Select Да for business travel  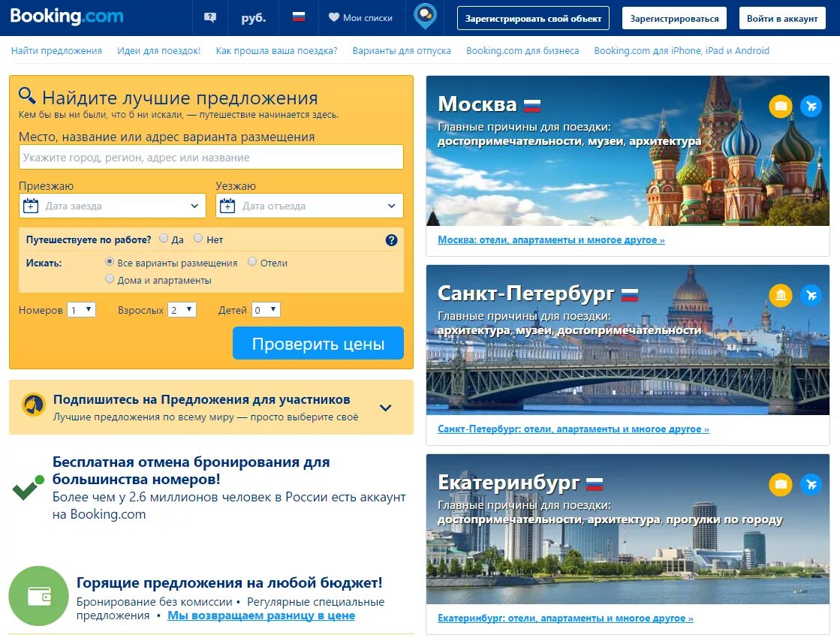pyautogui.click(x=164, y=239)
